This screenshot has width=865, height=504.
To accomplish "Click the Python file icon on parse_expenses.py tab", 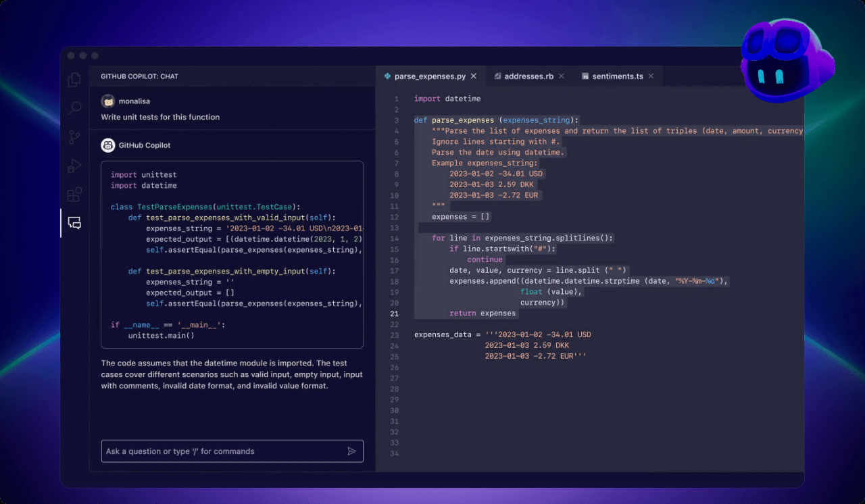I will click(387, 76).
